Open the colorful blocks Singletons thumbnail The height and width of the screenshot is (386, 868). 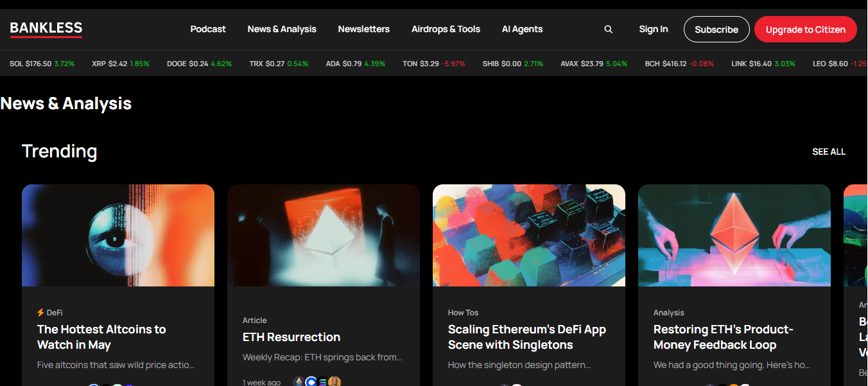pyautogui.click(x=529, y=236)
